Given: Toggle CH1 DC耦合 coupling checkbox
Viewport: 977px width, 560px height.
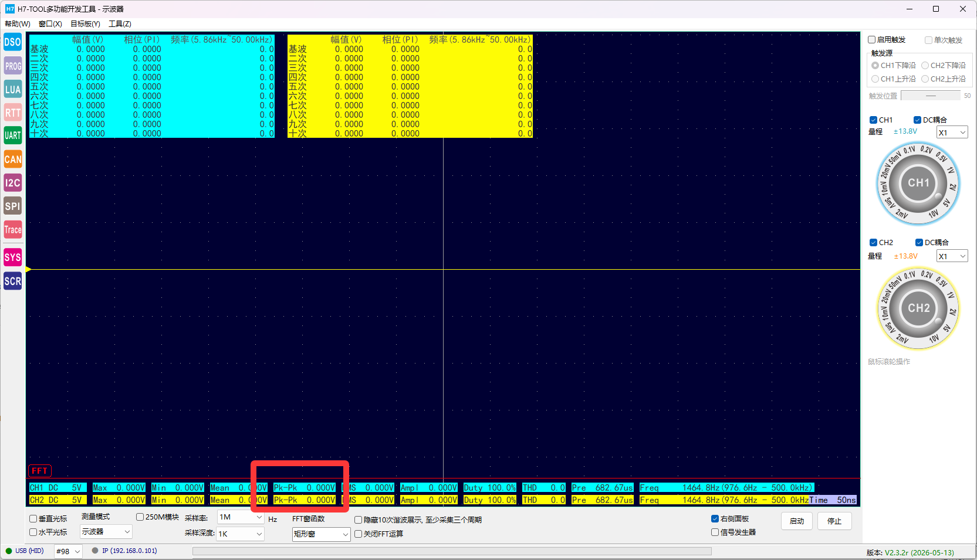Looking at the screenshot, I should pyautogui.click(x=930, y=120).
